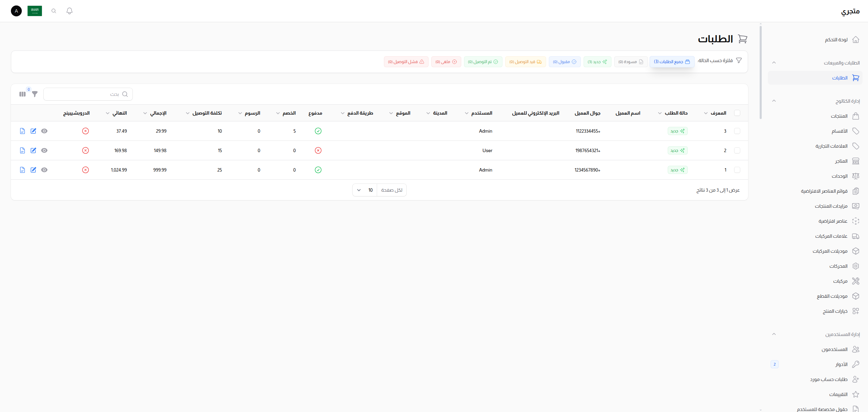This screenshot has width=868, height=412.
Task: Go to لوحة التحكم dashboard link
Action: click(x=836, y=40)
